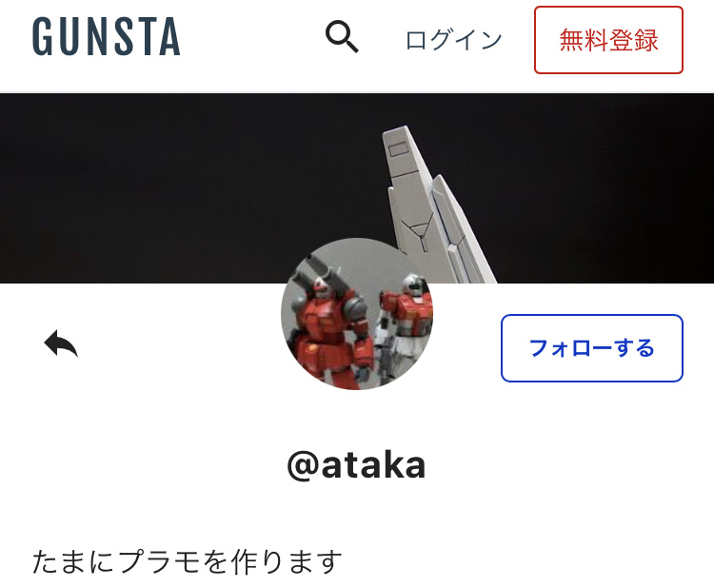Open the ログイン login link
714x588 pixels.
pos(453,40)
